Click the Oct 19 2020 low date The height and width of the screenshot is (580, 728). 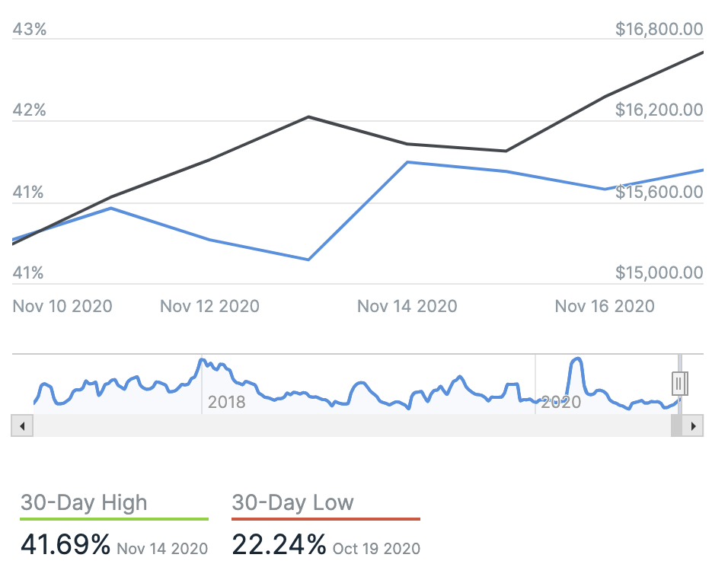pyautogui.click(x=376, y=548)
